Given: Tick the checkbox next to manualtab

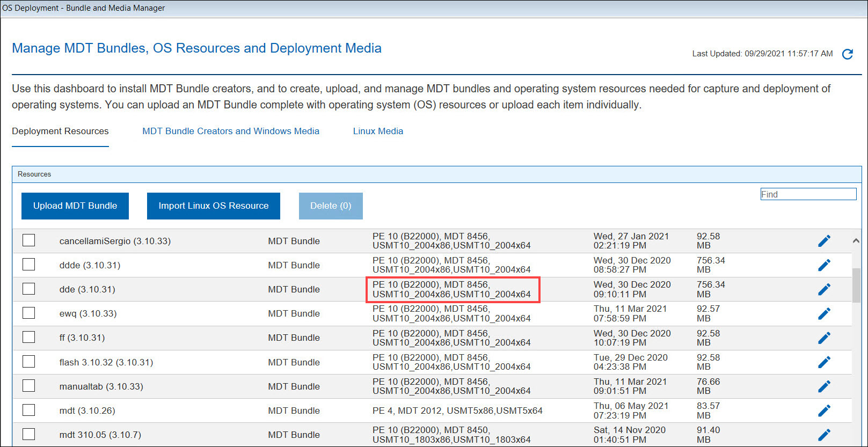Looking at the screenshot, I should (x=29, y=386).
